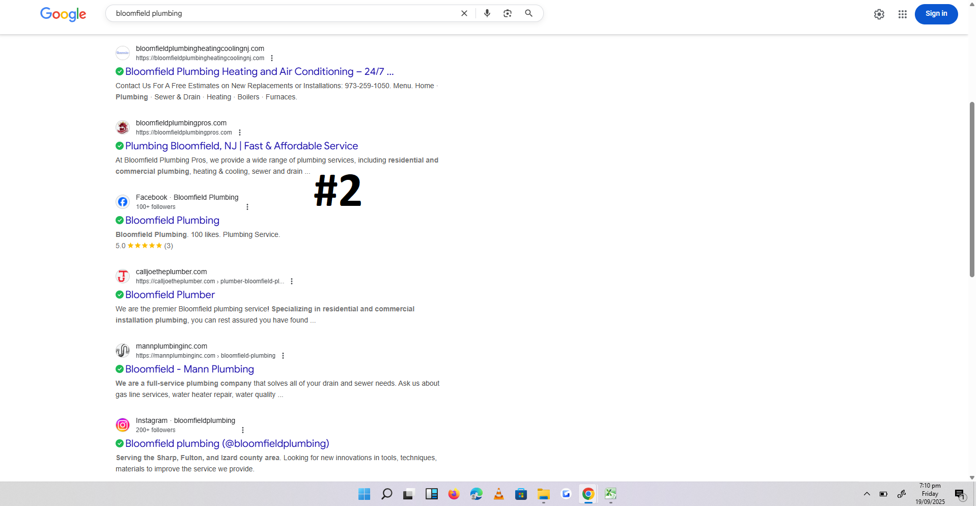Open more options for Instagram result
Viewport: 980px width, 506px height.
coord(243,430)
